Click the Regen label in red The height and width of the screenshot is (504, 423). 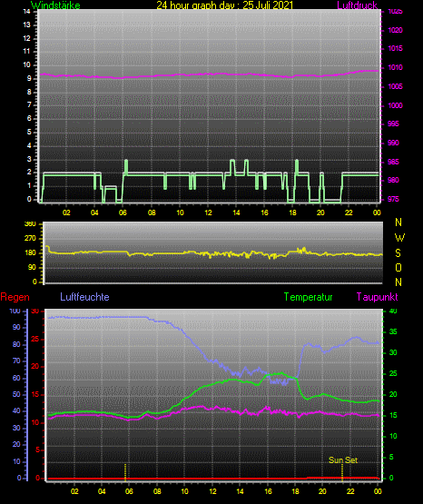pyautogui.click(x=15, y=297)
